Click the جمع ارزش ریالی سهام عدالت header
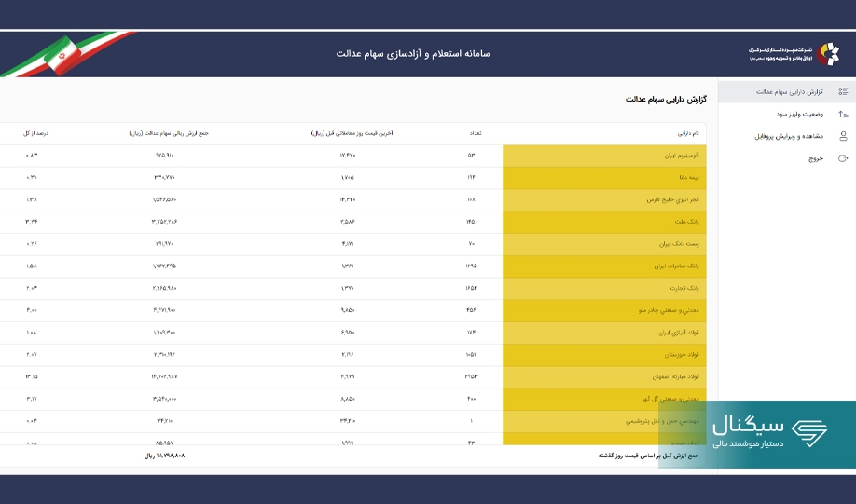856x504 pixels. point(169,133)
